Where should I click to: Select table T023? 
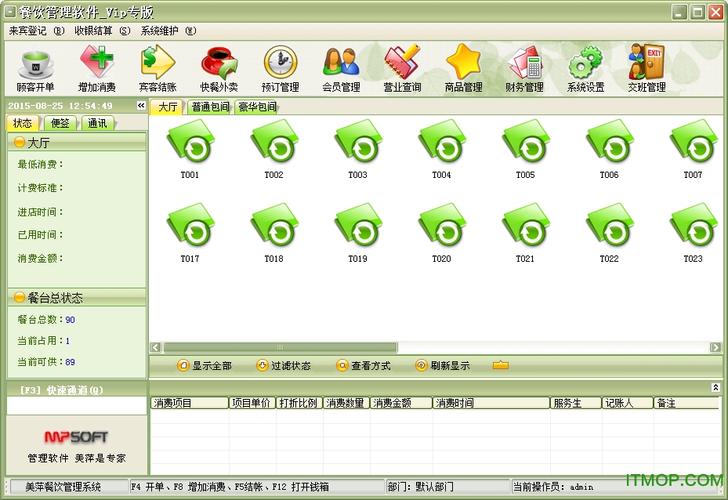[693, 233]
